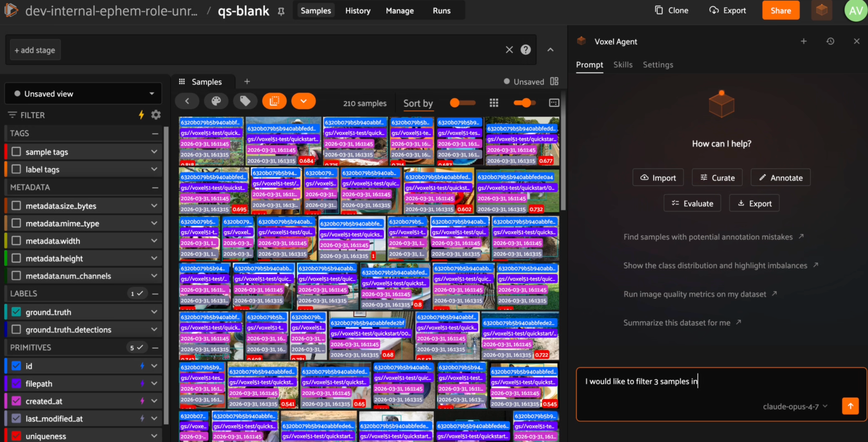Image resolution: width=868 pixels, height=442 pixels.
Task: Switch to the History tab
Action: 357,11
